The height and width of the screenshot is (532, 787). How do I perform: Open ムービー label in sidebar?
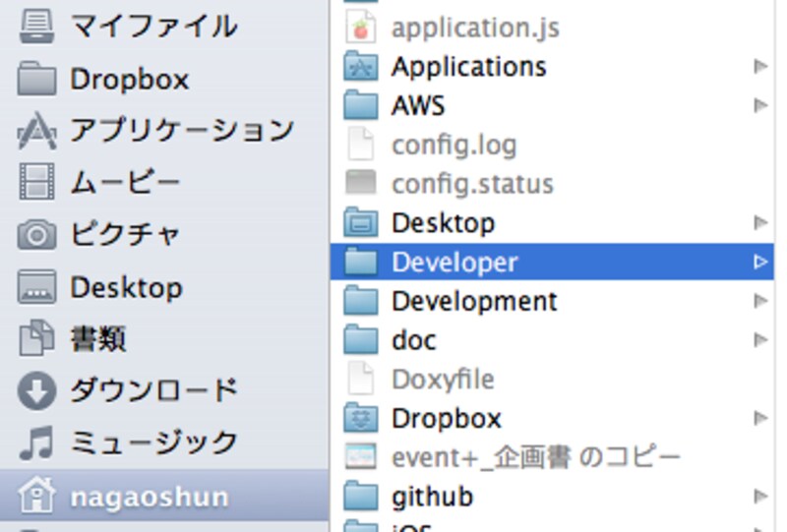(x=125, y=182)
